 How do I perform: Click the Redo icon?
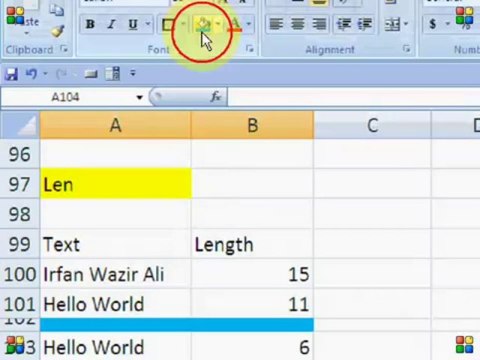point(61,74)
